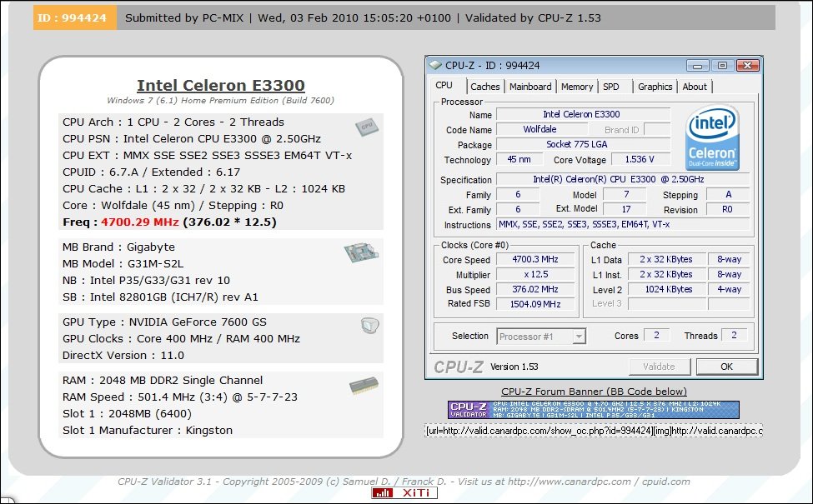The height and width of the screenshot is (504, 813).
Task: Click the motherboard icon beside MB Brand
Action: (x=361, y=252)
